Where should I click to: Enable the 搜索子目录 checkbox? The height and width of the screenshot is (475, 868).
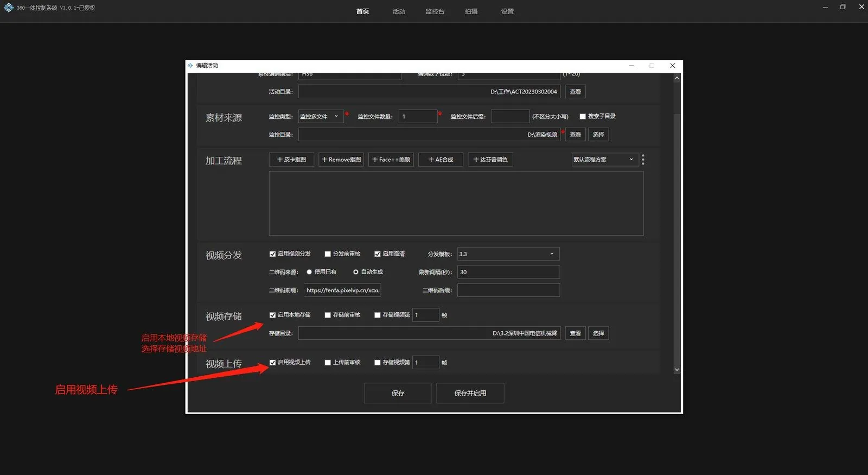(583, 116)
